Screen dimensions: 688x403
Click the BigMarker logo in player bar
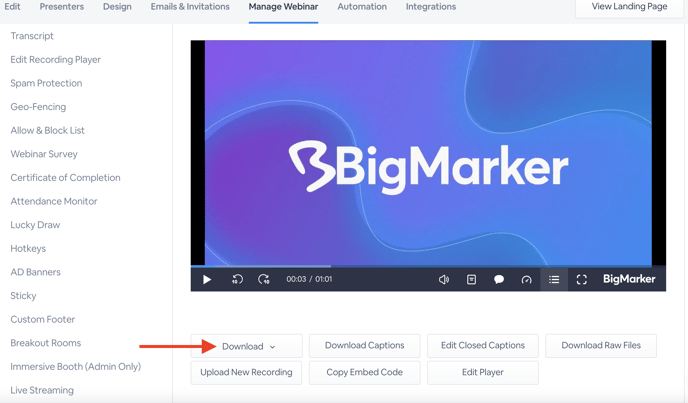coord(629,279)
